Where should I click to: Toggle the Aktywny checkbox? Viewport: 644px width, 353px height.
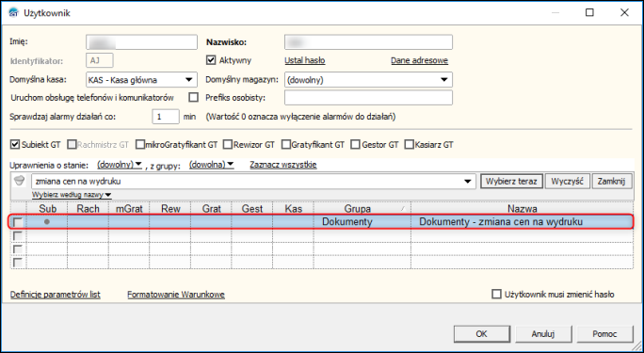[211, 60]
